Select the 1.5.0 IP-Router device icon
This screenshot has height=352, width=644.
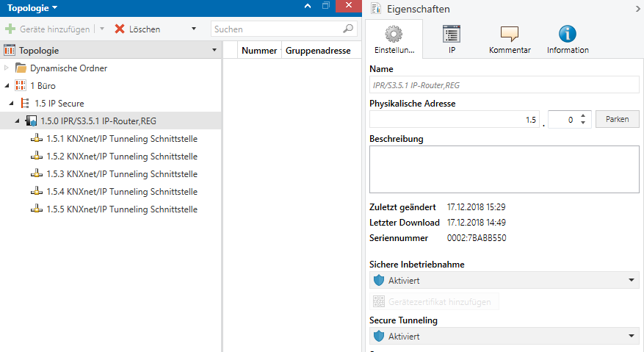coord(31,121)
